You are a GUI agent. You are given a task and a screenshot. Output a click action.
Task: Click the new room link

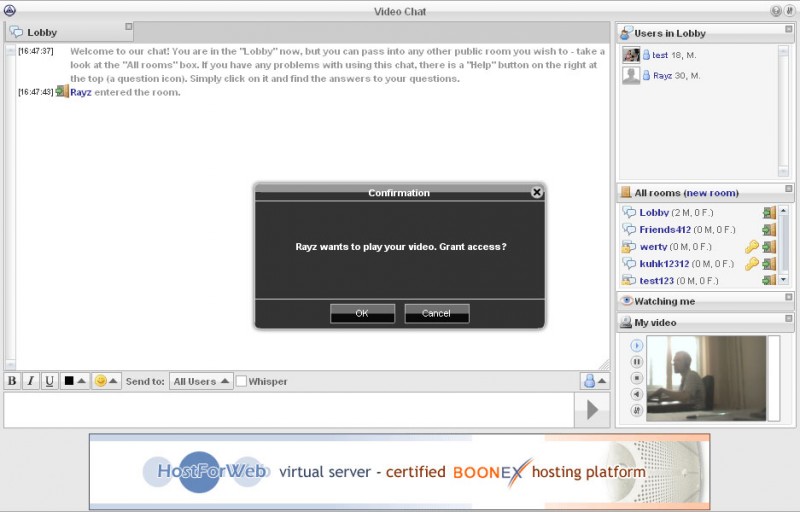pyautogui.click(x=711, y=193)
